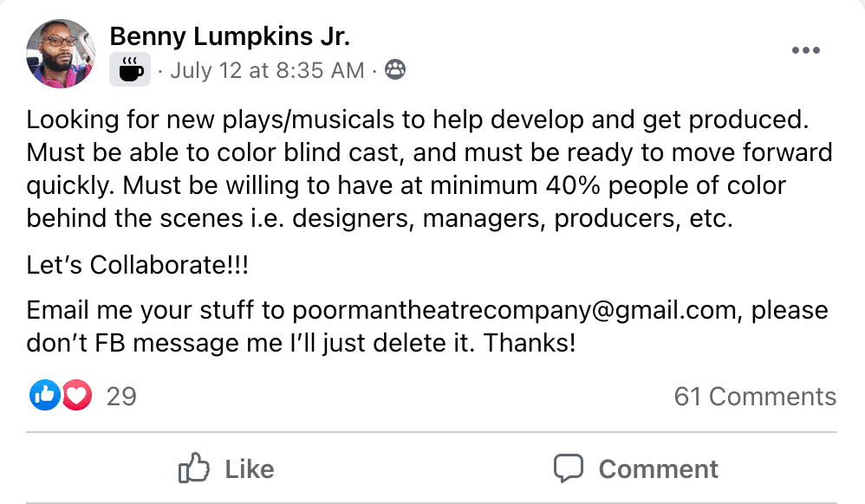This screenshot has width=865, height=504.
Task: Click the blue thumbs-up reaction icon
Action: pyautogui.click(x=43, y=396)
